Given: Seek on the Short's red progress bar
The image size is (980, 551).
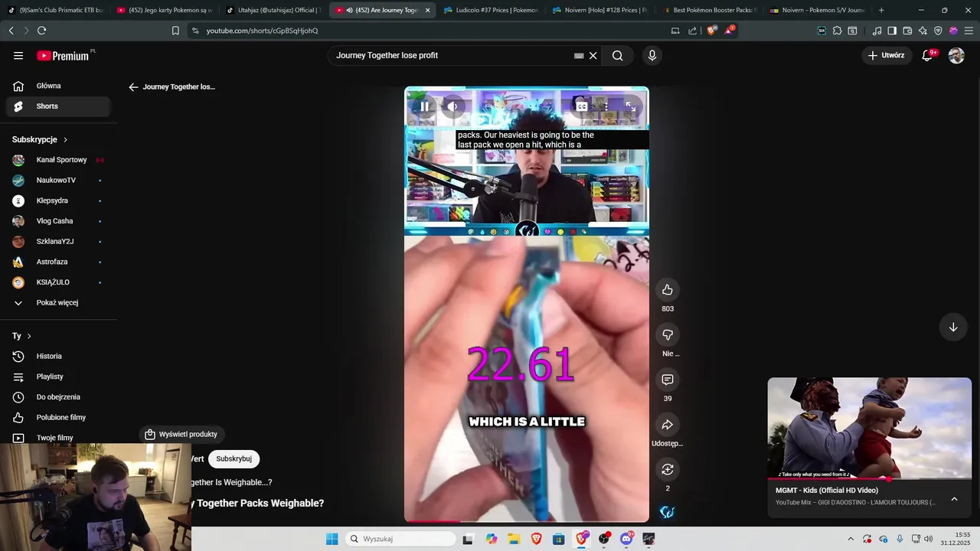Looking at the screenshot, I should pyautogui.click(x=527, y=522).
